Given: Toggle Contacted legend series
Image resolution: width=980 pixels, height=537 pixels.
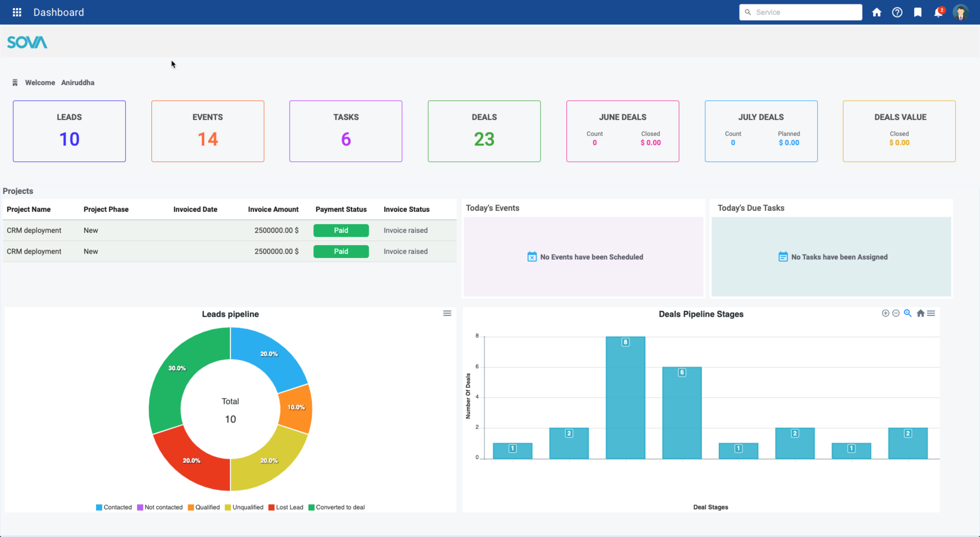Looking at the screenshot, I should tap(114, 507).
